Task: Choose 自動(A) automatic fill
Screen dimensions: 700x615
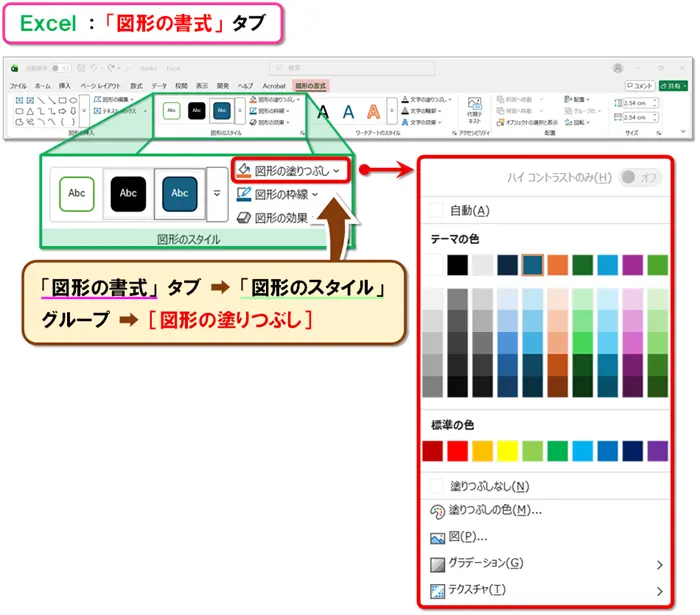Action: pyautogui.click(x=546, y=210)
